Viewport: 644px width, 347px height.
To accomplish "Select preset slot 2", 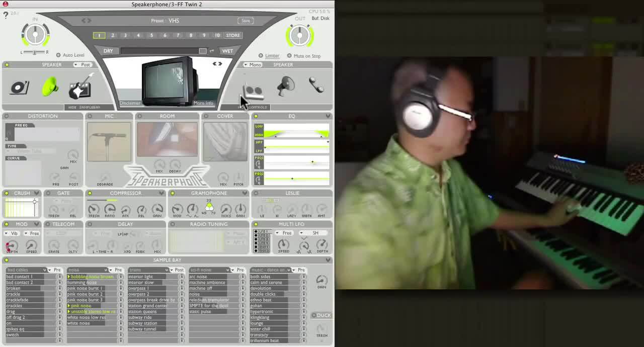I will click(112, 35).
